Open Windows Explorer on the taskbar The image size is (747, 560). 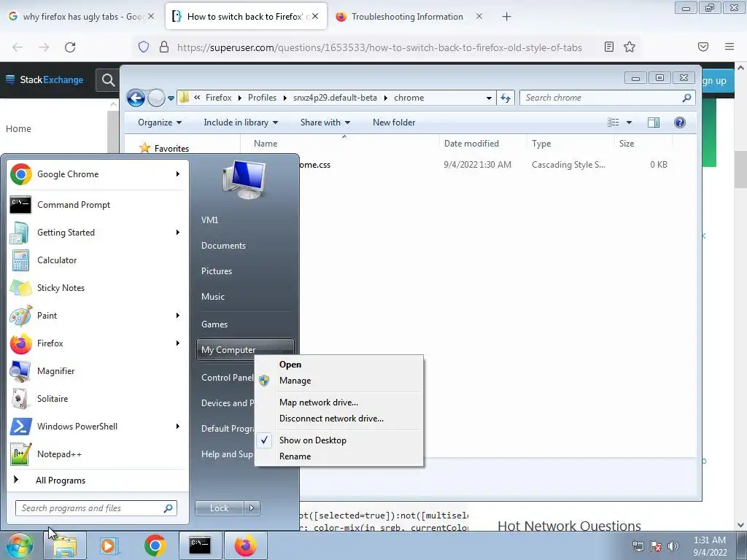(65, 545)
